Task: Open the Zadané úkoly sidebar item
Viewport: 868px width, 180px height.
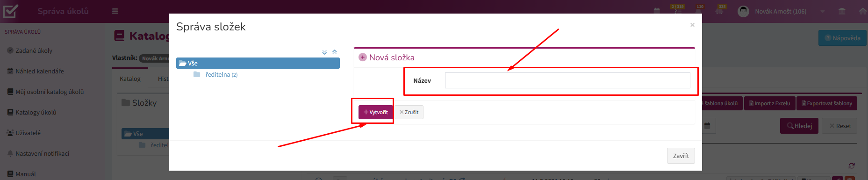Action: click(x=34, y=50)
